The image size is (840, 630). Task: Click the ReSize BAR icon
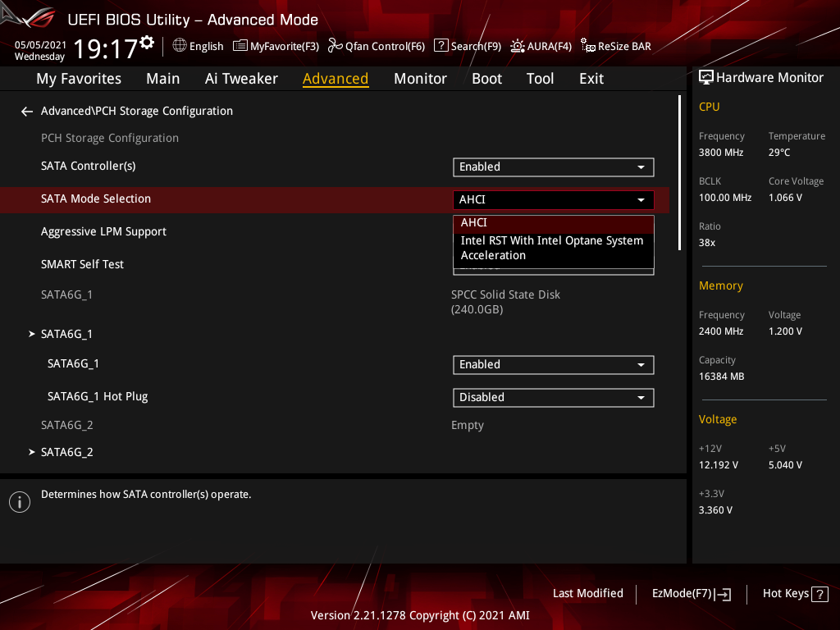pos(588,46)
